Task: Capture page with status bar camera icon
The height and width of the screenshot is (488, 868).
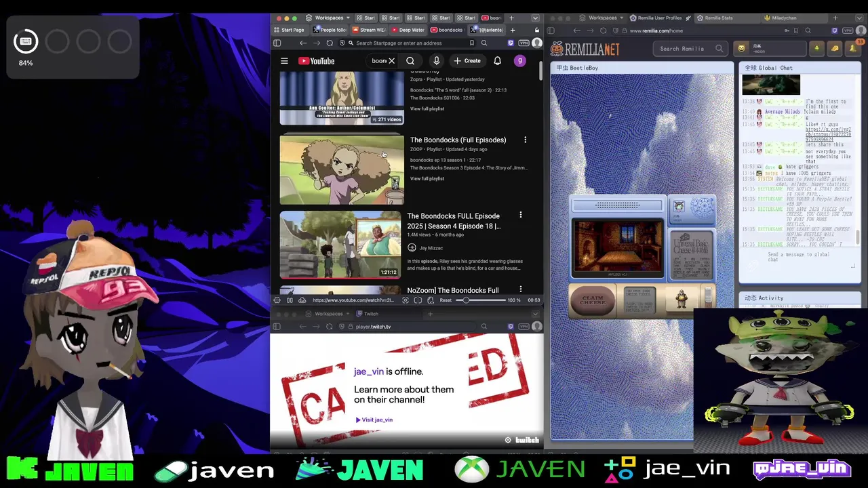Action: coord(406,300)
